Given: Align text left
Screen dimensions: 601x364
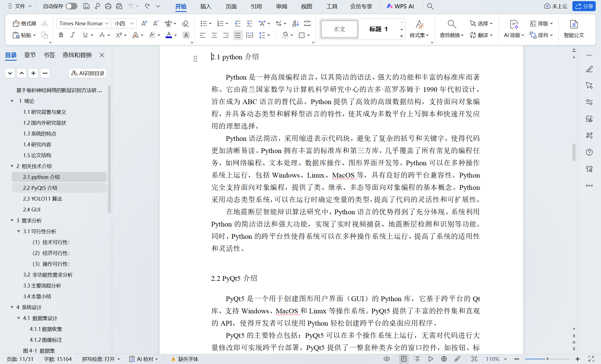Looking at the screenshot, I should coord(203,35).
